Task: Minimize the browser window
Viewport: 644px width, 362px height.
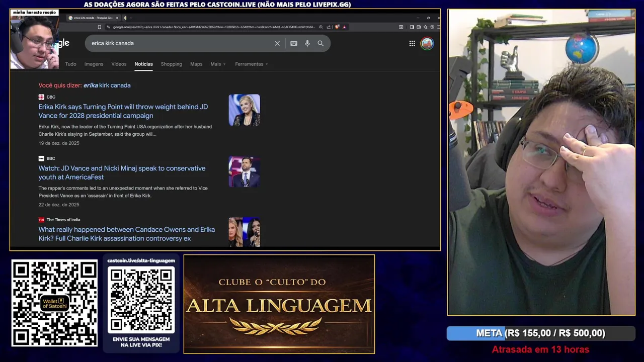Action: click(418, 18)
